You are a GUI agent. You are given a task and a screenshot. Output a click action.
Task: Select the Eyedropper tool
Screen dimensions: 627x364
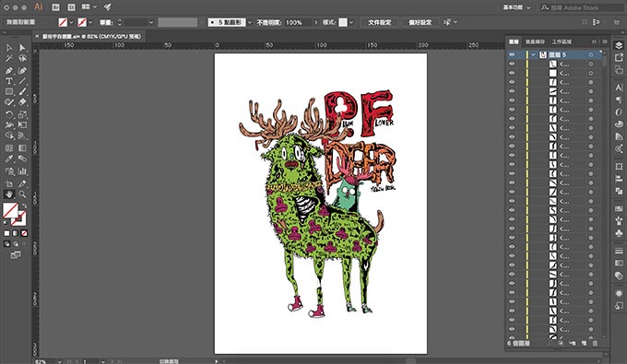pyautogui.click(x=9, y=159)
